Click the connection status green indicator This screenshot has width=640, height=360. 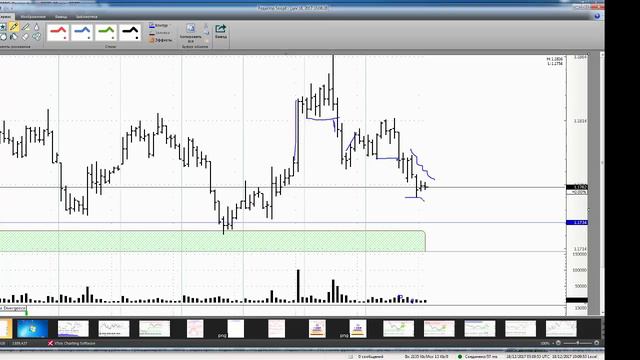click(x=460, y=357)
